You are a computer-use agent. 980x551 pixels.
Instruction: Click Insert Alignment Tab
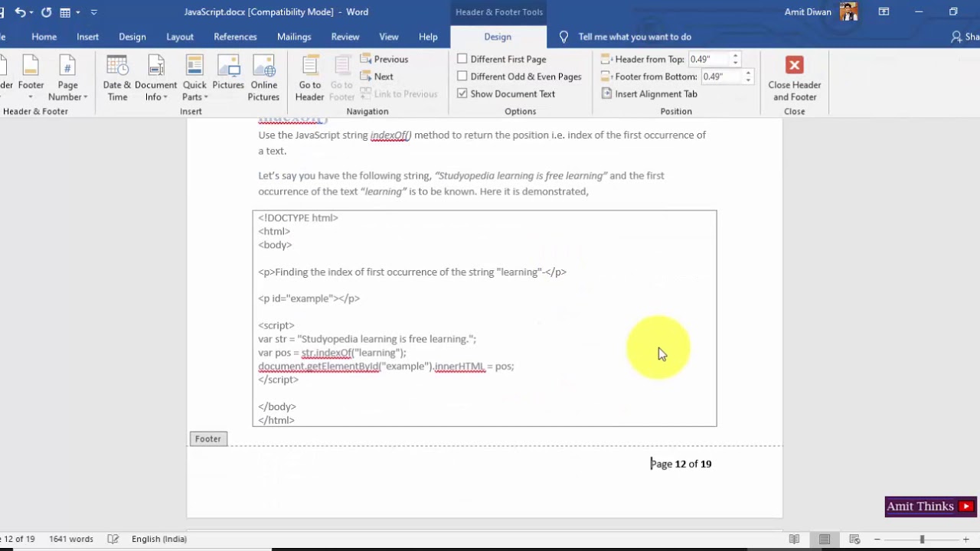tap(649, 93)
